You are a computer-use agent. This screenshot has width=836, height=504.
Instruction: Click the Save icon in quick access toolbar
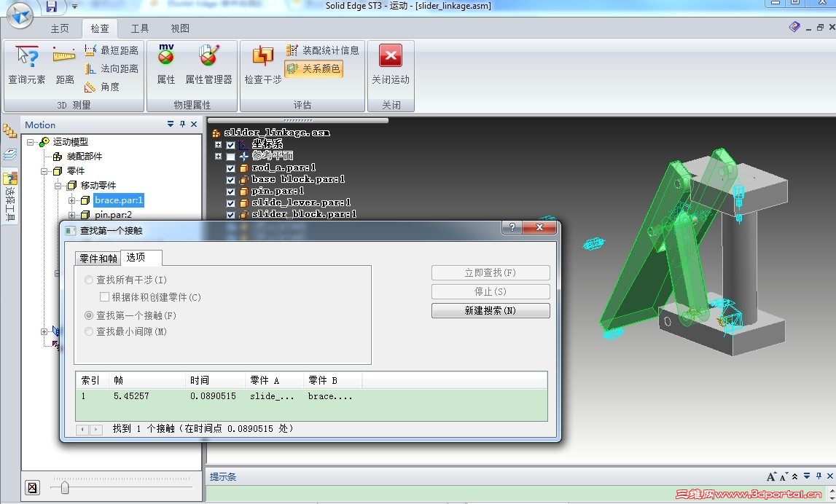pyautogui.click(x=52, y=7)
